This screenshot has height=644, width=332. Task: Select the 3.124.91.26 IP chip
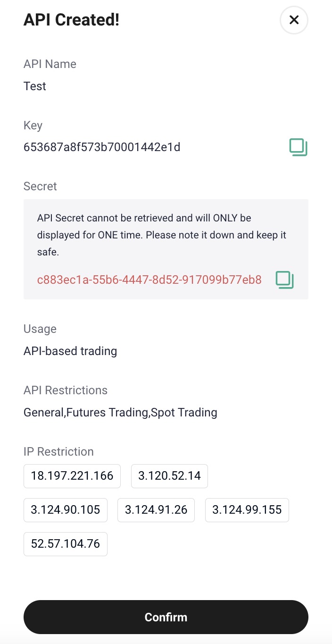click(156, 510)
